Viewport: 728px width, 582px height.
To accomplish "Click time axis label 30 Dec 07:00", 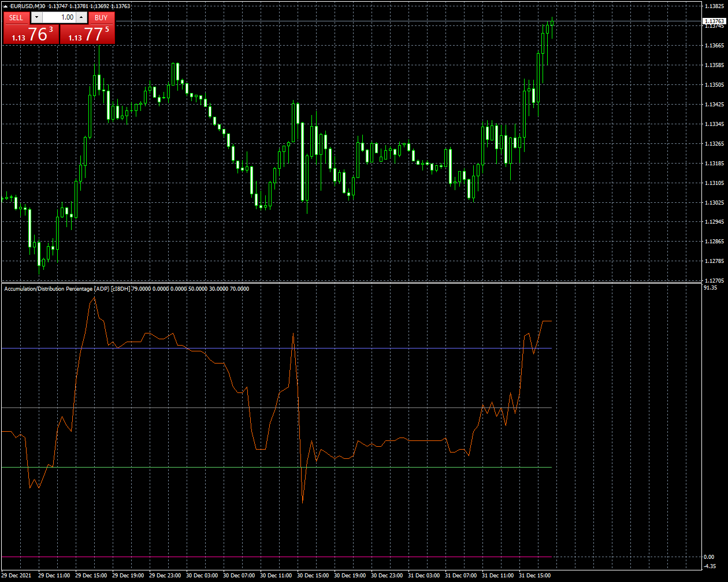I will (x=239, y=576).
